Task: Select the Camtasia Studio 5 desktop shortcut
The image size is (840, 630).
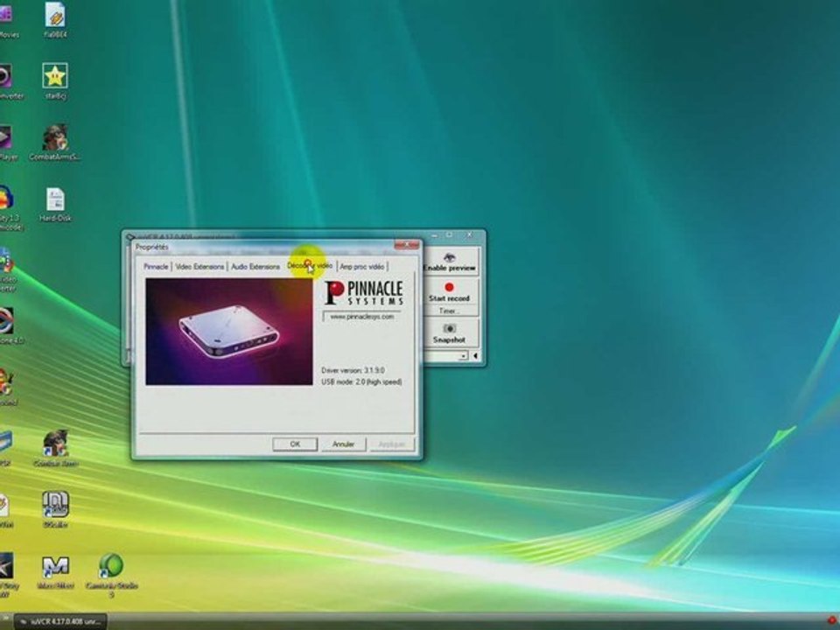Action: [111, 576]
